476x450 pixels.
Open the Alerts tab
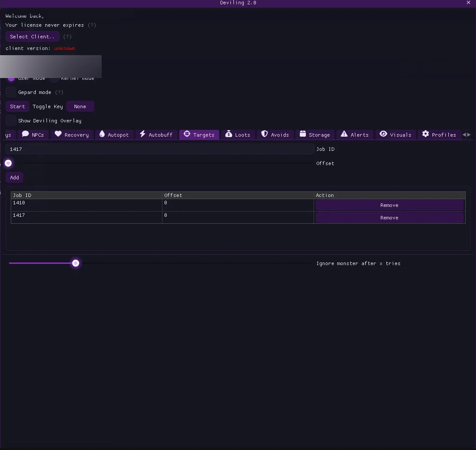tap(355, 134)
